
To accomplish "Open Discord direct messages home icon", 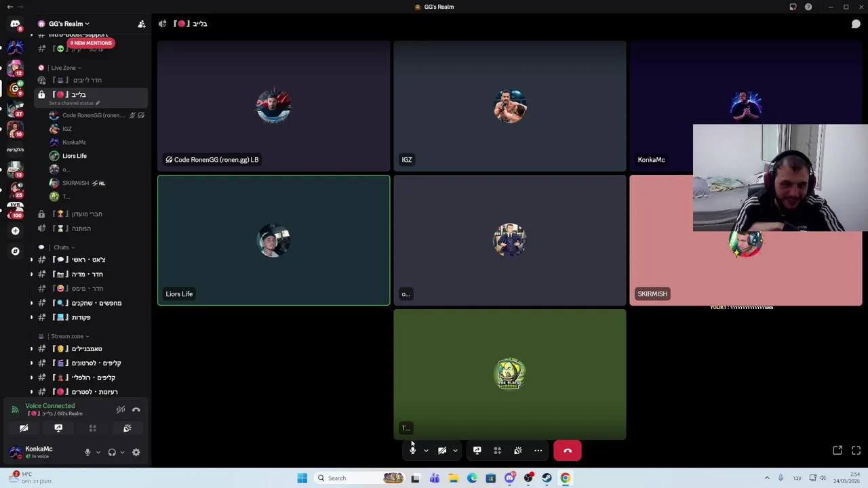I will click(15, 24).
